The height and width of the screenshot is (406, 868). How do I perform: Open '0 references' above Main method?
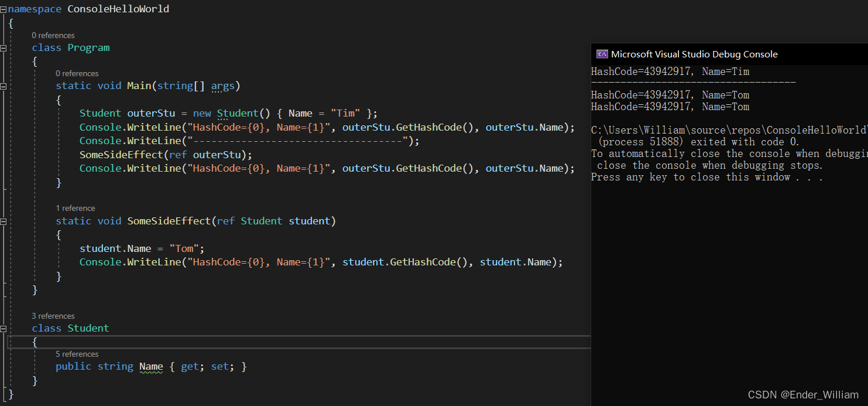(77, 73)
